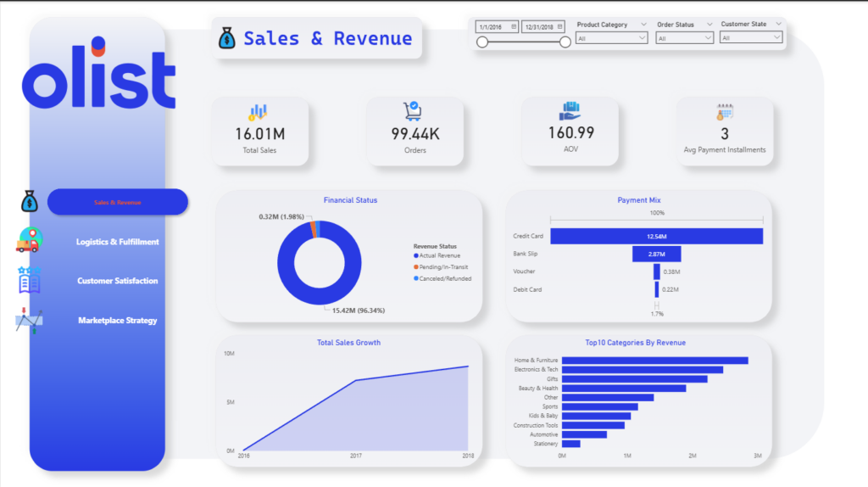Click the Debit Card bar in Payment Mix
The width and height of the screenshot is (868, 487).
(657, 289)
